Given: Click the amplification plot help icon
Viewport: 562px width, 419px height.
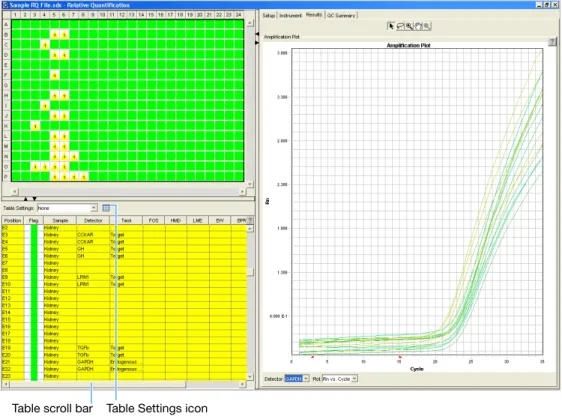Looking at the screenshot, I should pyautogui.click(x=552, y=42).
